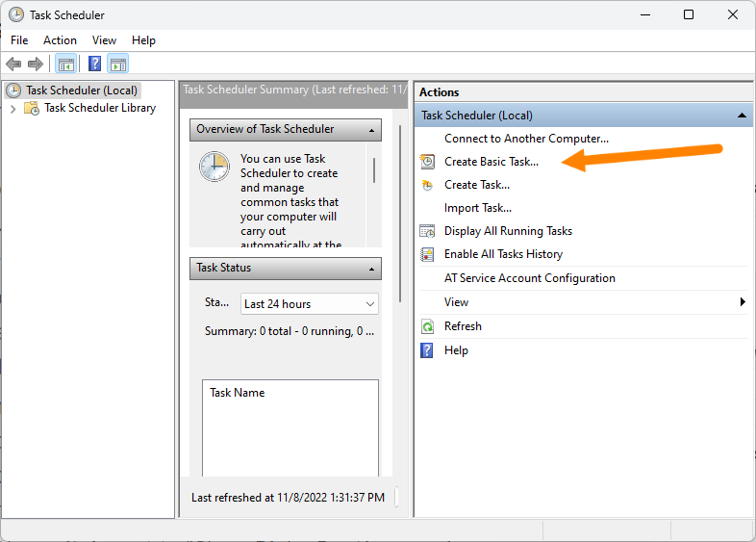The width and height of the screenshot is (756, 542).
Task: Click the Forward arrow toolbar icon
Action: point(36,64)
